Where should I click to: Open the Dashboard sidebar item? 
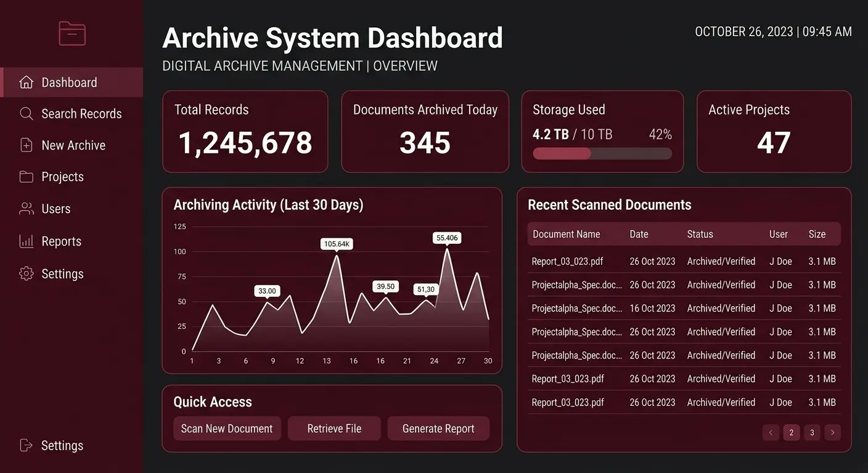pyautogui.click(x=72, y=83)
